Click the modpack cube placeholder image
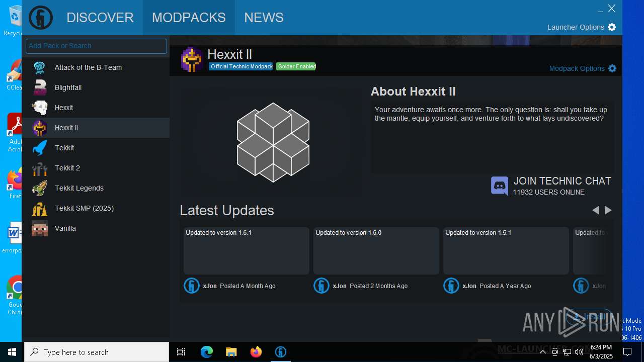This screenshot has height=362, width=644. [273, 142]
